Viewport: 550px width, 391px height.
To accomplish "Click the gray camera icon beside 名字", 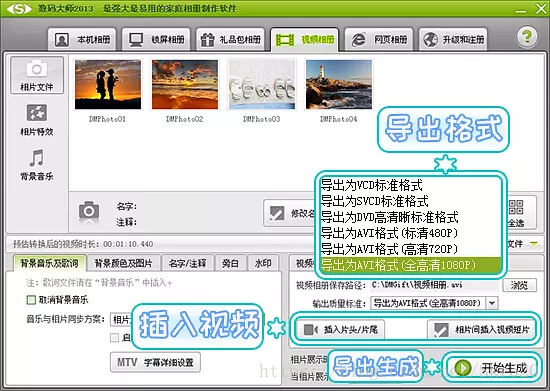I will pyautogui.click(x=89, y=211).
